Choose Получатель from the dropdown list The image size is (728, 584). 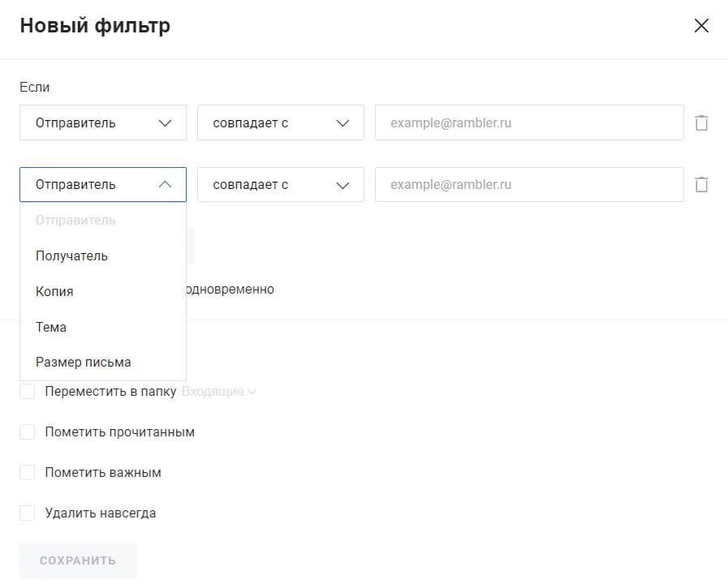point(71,256)
